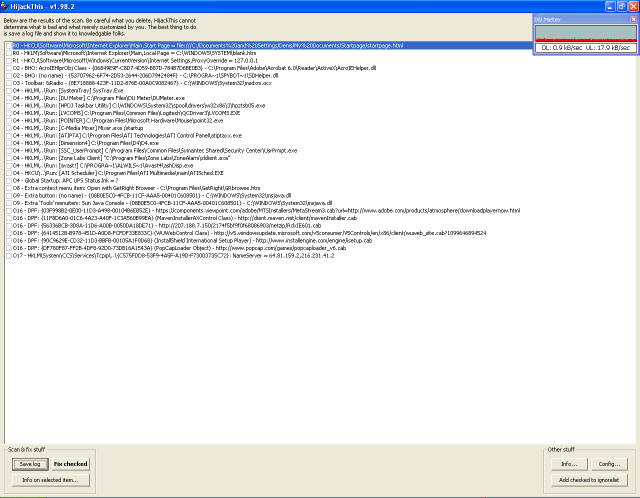Select the O16 netzip RdxIE601.cab row
Image resolution: width=640 pixels, height=498 pixels.
(x=167, y=226)
